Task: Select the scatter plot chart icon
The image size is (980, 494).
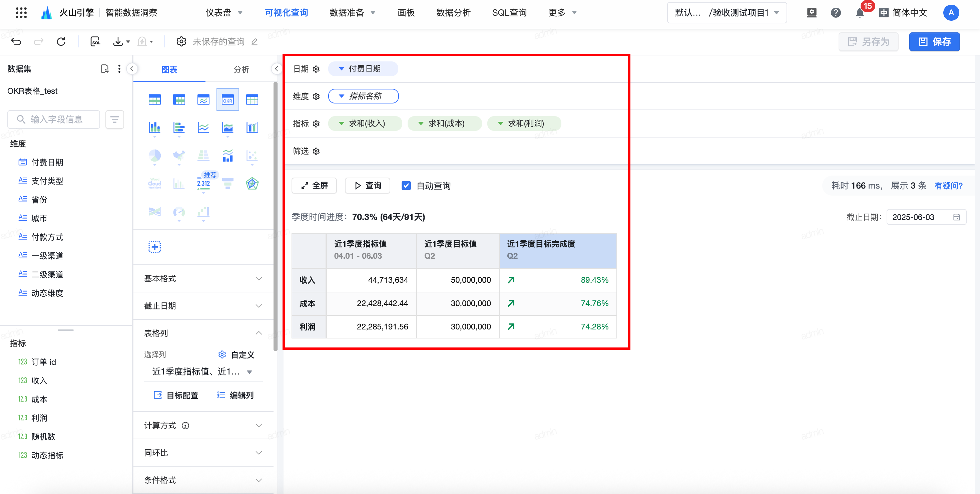Action: (x=252, y=156)
